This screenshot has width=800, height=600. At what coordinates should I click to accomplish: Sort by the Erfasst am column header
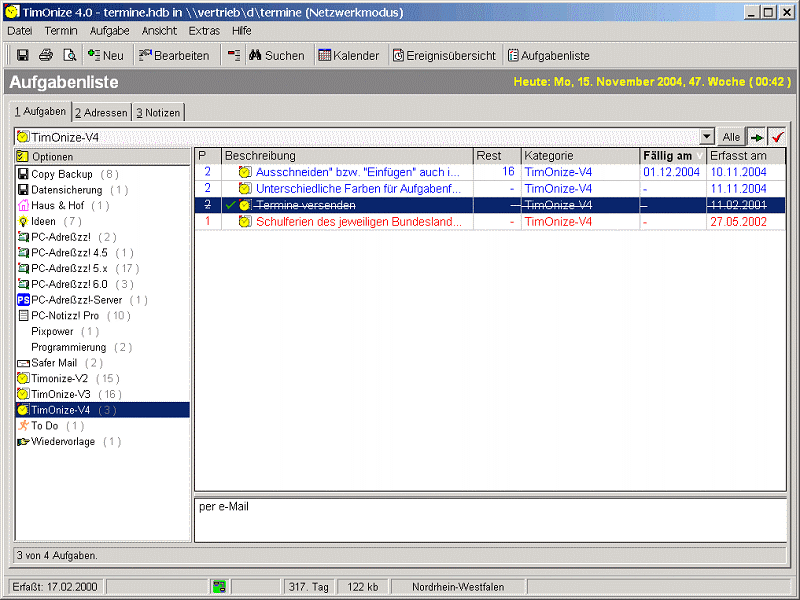point(746,156)
